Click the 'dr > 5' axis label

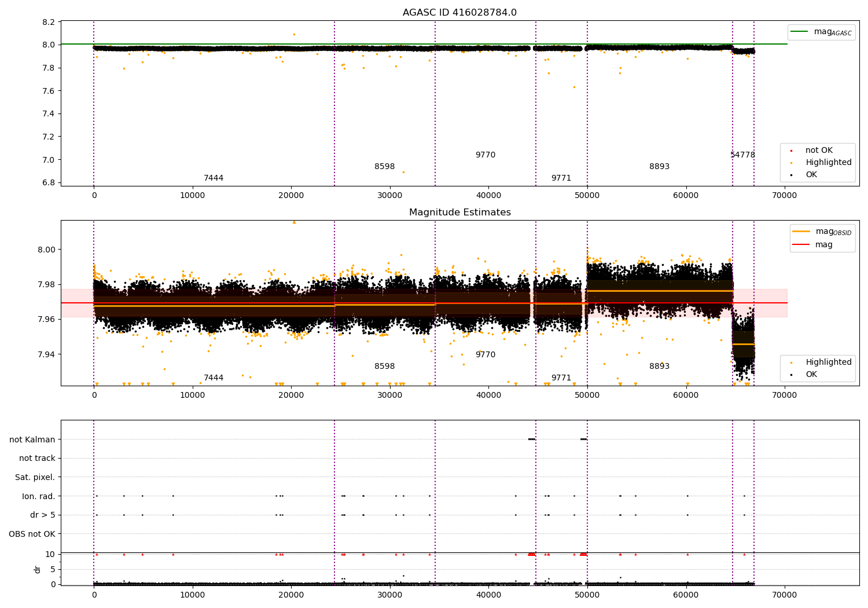click(43, 515)
